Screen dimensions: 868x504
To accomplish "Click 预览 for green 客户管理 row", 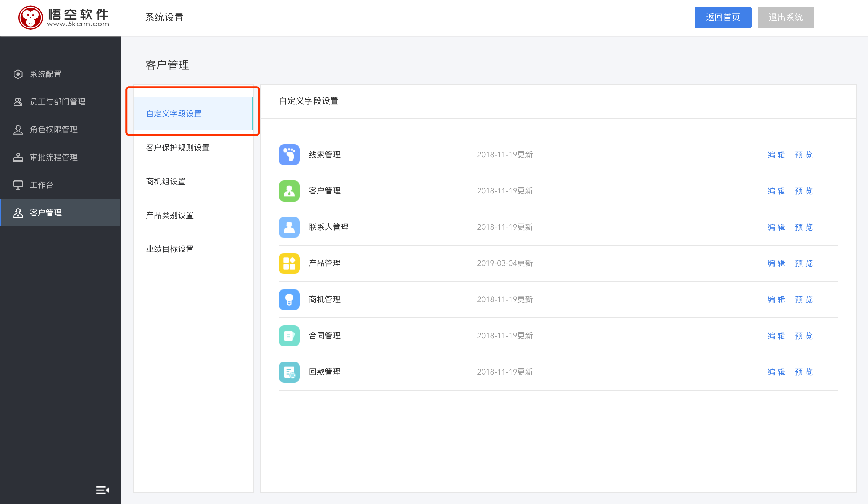I will point(804,191).
